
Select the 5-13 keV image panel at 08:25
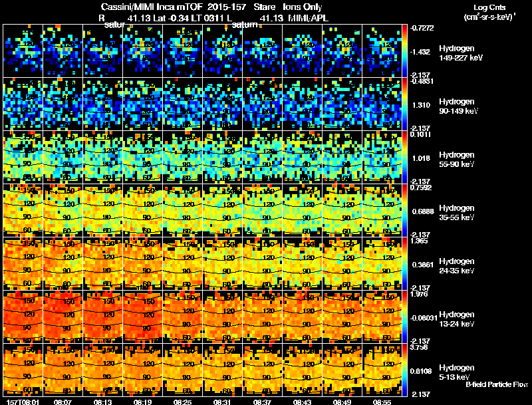tap(182, 370)
